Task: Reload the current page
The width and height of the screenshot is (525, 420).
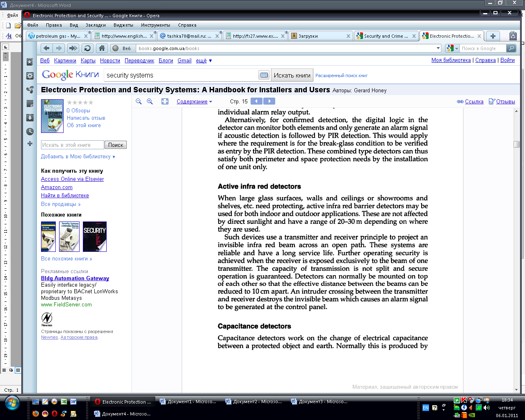Action: coord(87,48)
